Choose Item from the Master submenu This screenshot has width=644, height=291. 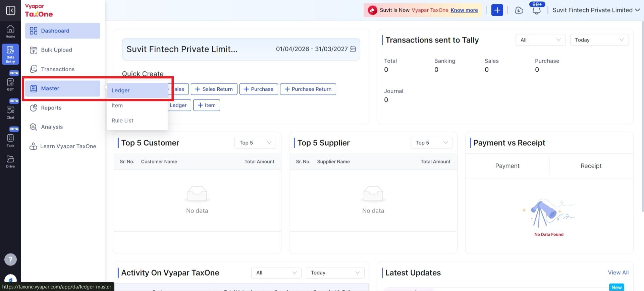point(138,105)
